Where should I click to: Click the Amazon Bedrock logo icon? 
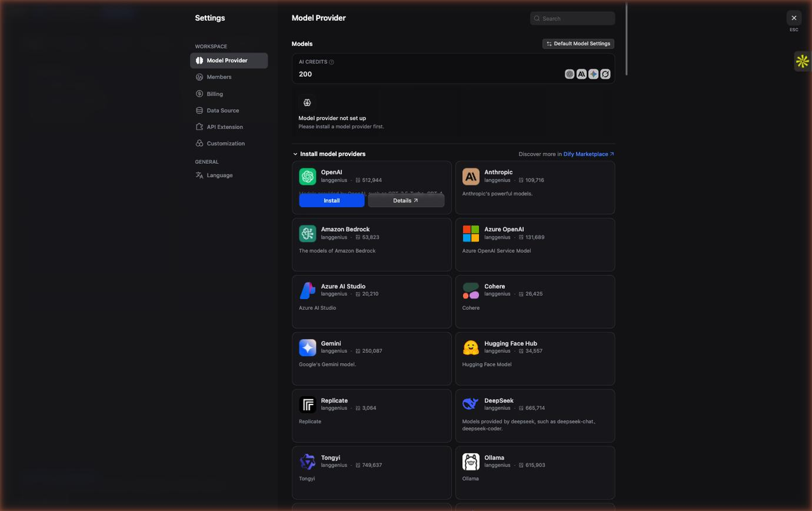[308, 234]
